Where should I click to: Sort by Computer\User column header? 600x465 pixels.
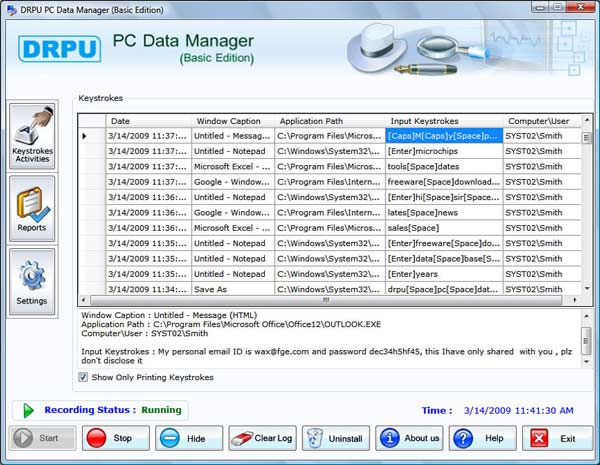click(542, 121)
